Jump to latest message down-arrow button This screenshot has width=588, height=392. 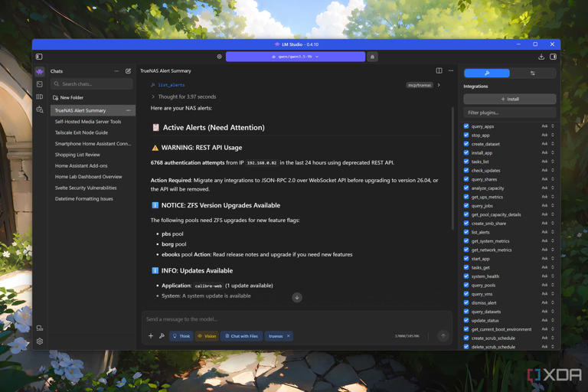pos(297,298)
